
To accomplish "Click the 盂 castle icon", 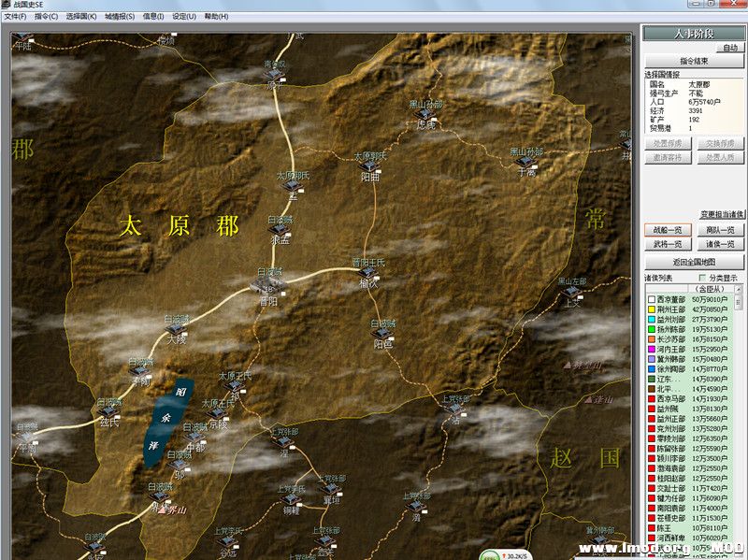I will (293, 186).
